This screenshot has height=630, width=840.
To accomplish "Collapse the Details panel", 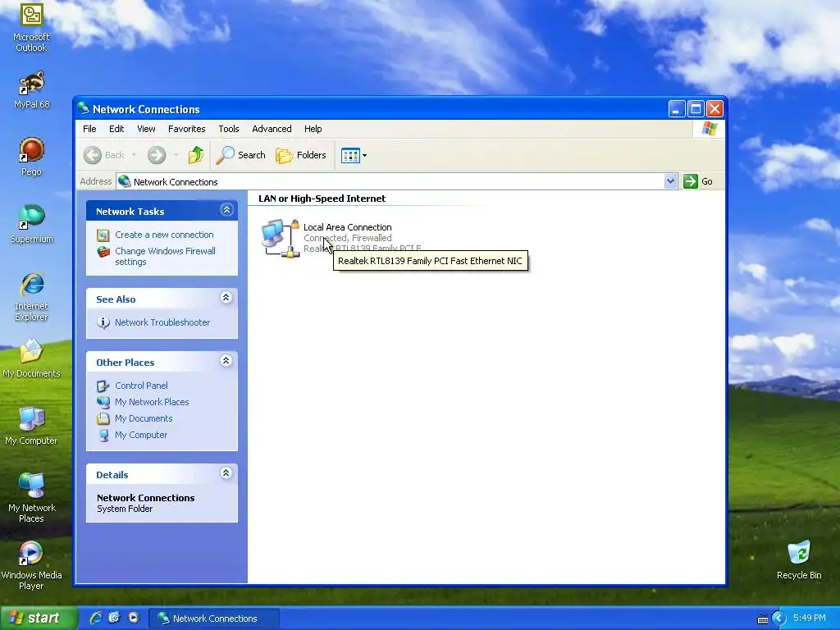I will tap(226, 473).
